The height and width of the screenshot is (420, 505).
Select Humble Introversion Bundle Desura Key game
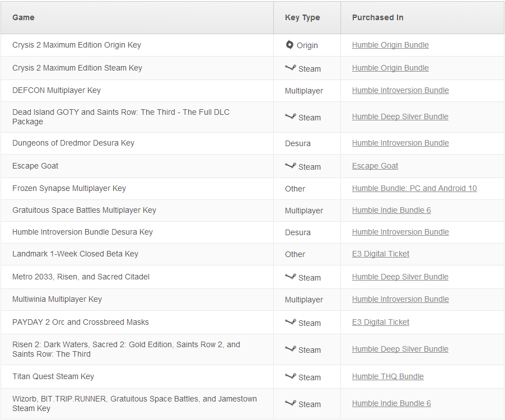coord(82,232)
